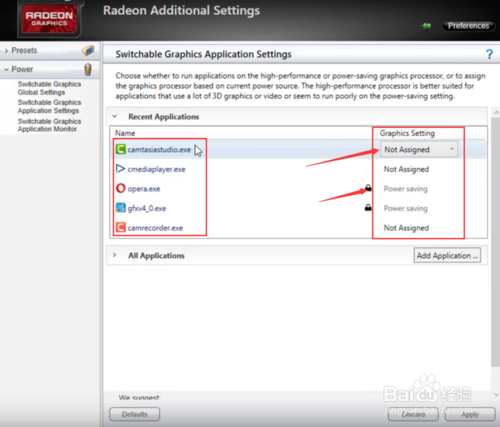Click the Graphics Setting column header
This screenshot has height=427, width=500.
[x=407, y=133]
